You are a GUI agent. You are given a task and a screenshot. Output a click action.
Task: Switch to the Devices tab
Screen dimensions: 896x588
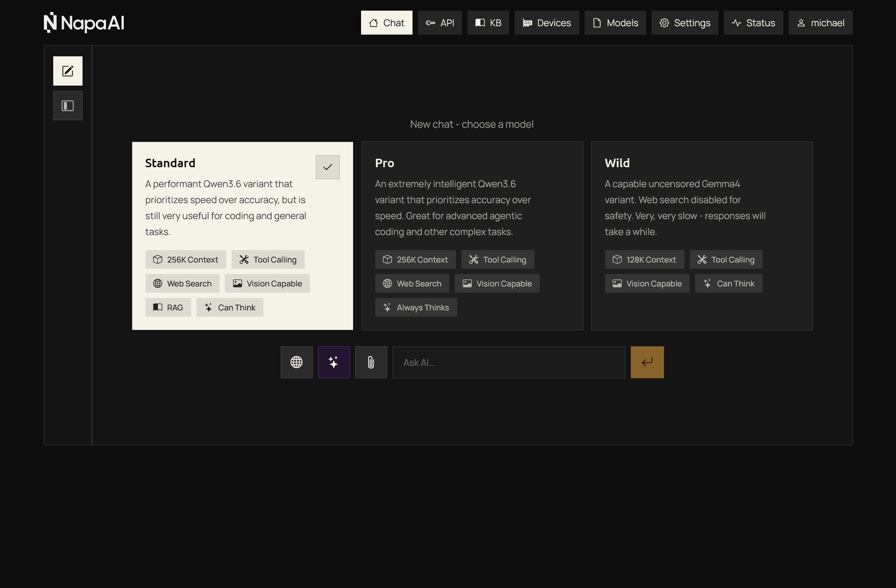pos(547,23)
